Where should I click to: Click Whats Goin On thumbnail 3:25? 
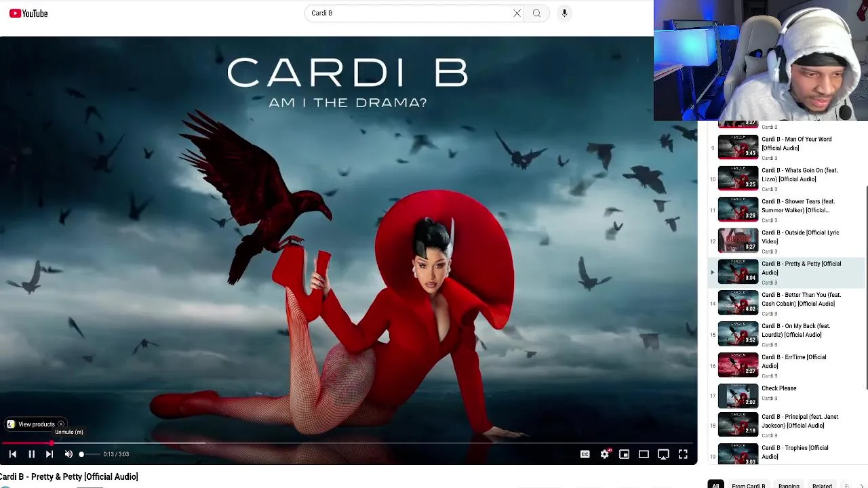point(738,178)
